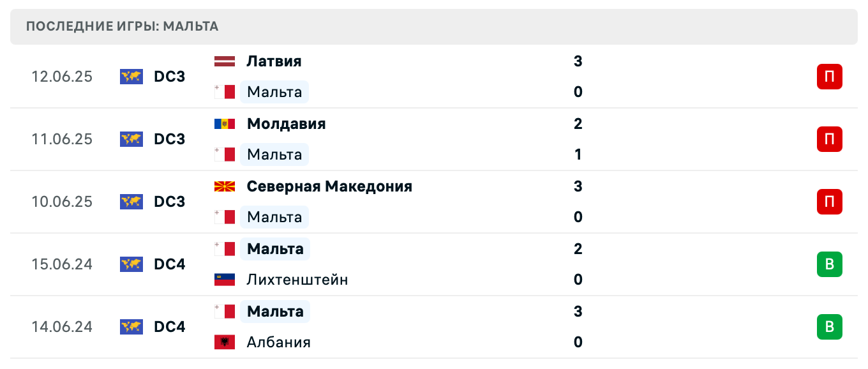Click the Moldova flag icon
868x369 pixels.
point(225,124)
